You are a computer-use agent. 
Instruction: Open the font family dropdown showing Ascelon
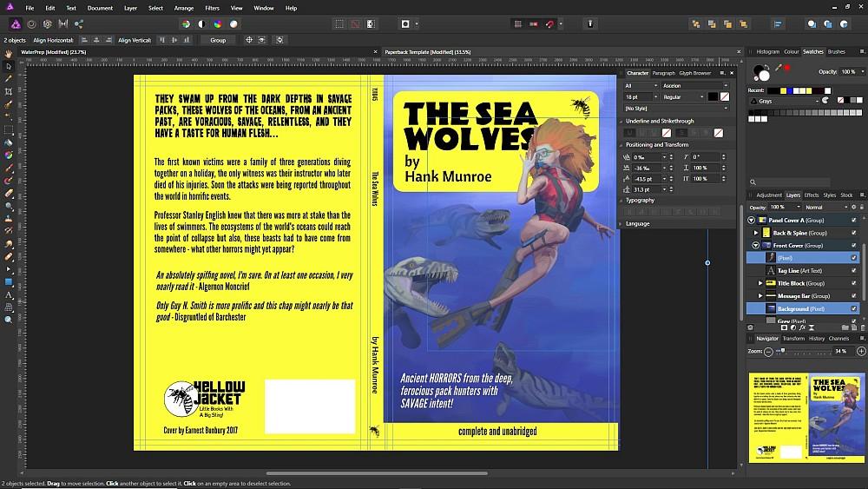695,86
